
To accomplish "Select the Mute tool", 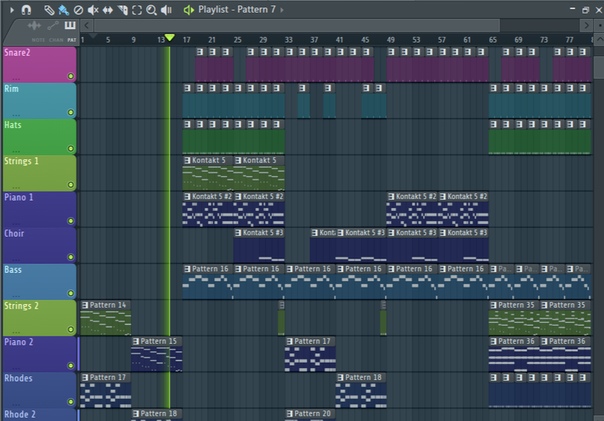I will (x=93, y=10).
